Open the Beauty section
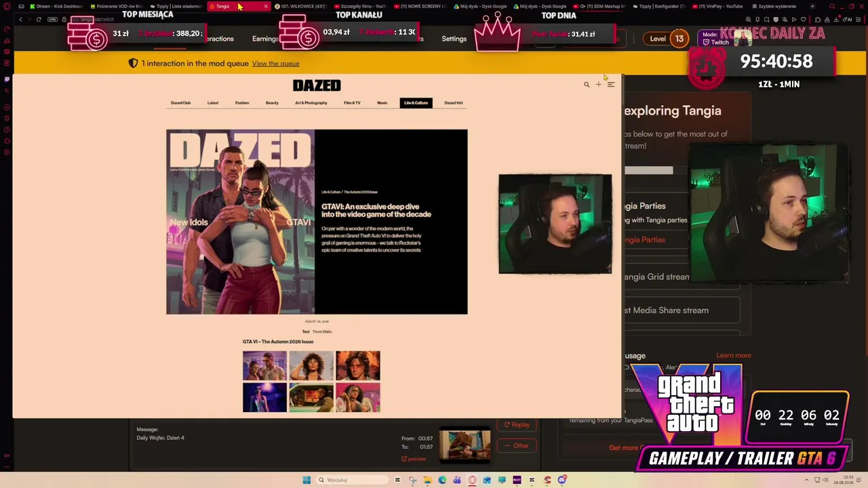This screenshot has height=488, width=868. [272, 103]
